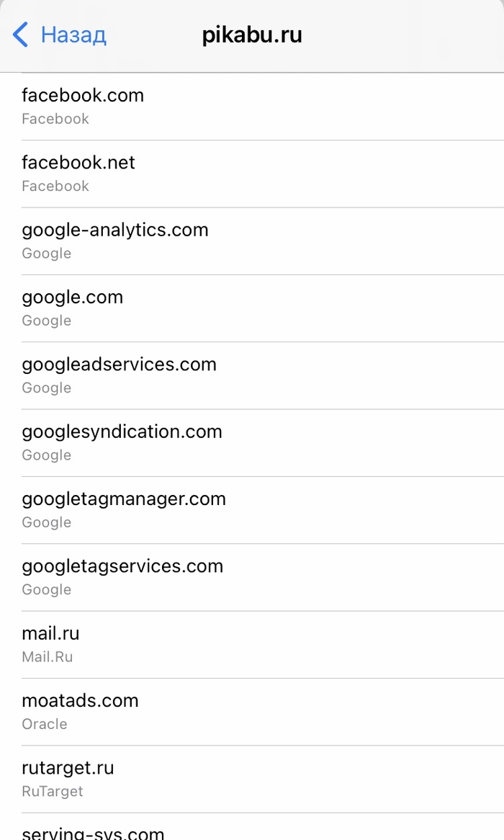Tap the Mail.Ru owner subtitle
Viewport: 504px width, 840px height.
click(x=48, y=657)
